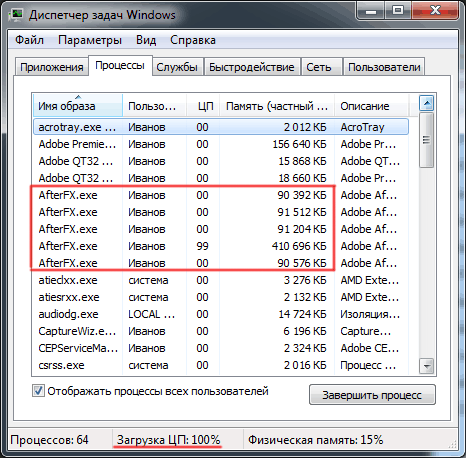Viewport: 466px width, 458px height.
Task: Click the Adobe CE... description cell
Action: 370,348
